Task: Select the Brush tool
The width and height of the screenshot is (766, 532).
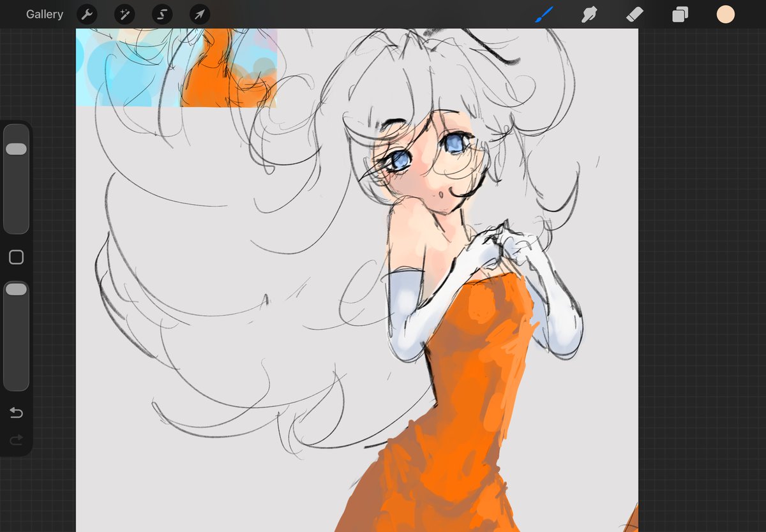Action: point(544,15)
